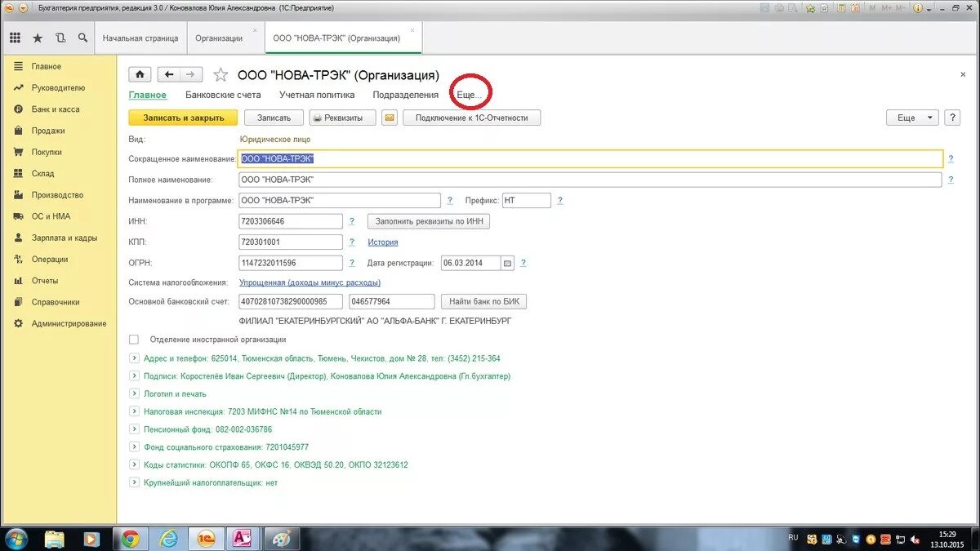
Task: Open 'Продажи' sidebar section
Action: point(48,131)
